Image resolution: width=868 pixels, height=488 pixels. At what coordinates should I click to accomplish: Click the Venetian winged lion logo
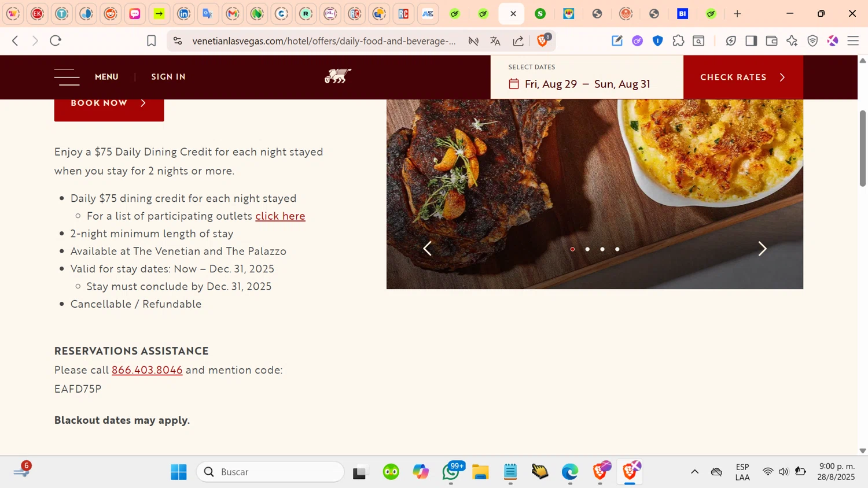(338, 76)
